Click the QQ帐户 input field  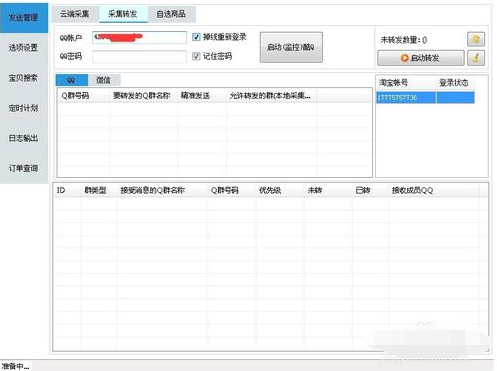point(139,37)
